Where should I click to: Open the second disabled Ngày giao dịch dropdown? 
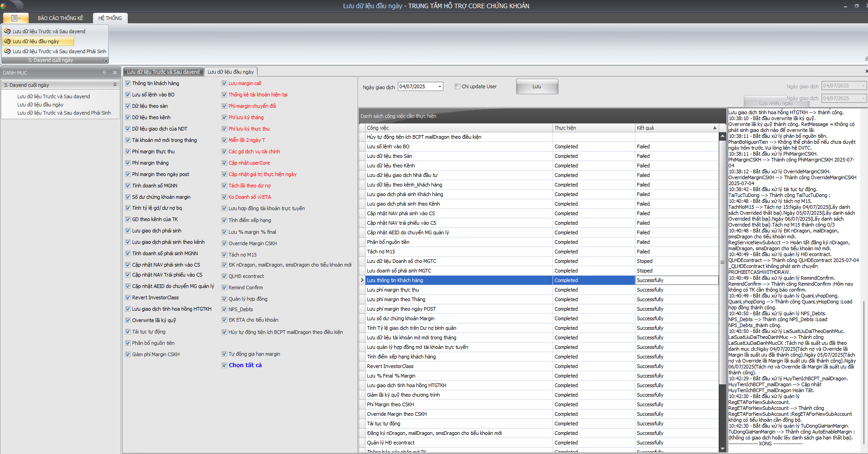click(x=863, y=98)
